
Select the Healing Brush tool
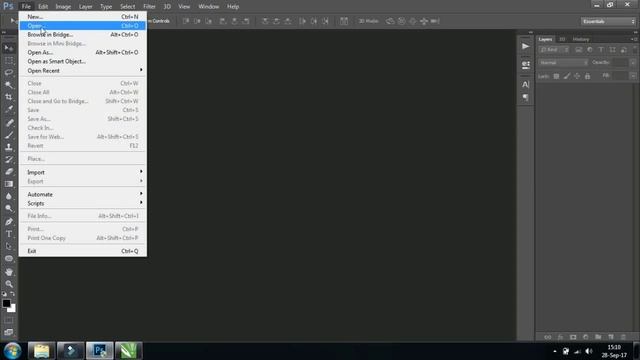point(9,122)
